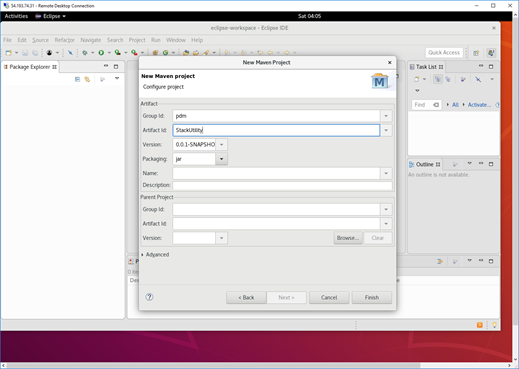This screenshot has height=369, width=519.
Task: Click the user profile dark circle toolbar icon
Action: [49, 53]
